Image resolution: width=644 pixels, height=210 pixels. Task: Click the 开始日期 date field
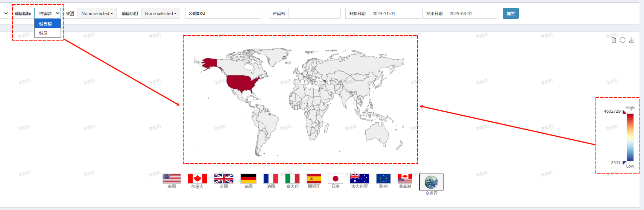pyautogui.click(x=395, y=14)
